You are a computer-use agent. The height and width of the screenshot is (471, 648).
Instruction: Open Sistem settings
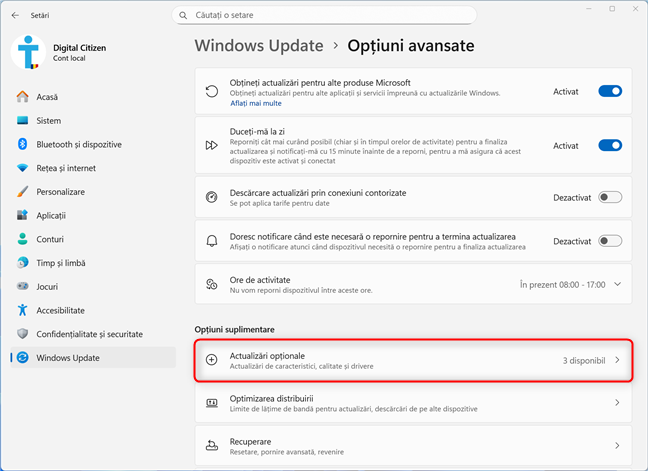pyautogui.click(x=93, y=121)
